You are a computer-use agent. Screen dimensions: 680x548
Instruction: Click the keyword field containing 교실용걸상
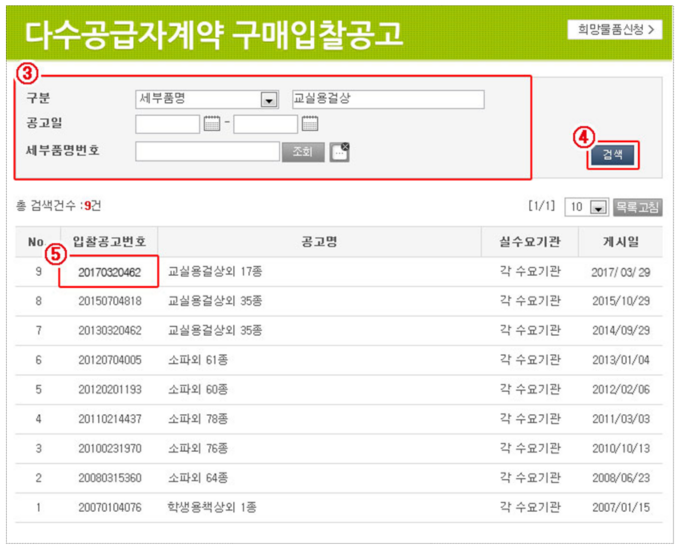click(x=388, y=99)
